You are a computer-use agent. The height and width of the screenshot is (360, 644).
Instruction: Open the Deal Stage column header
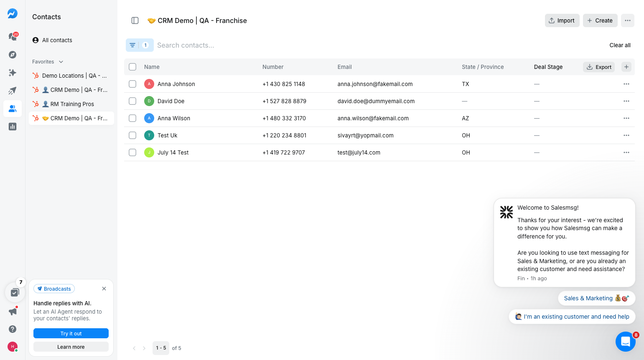548,67
